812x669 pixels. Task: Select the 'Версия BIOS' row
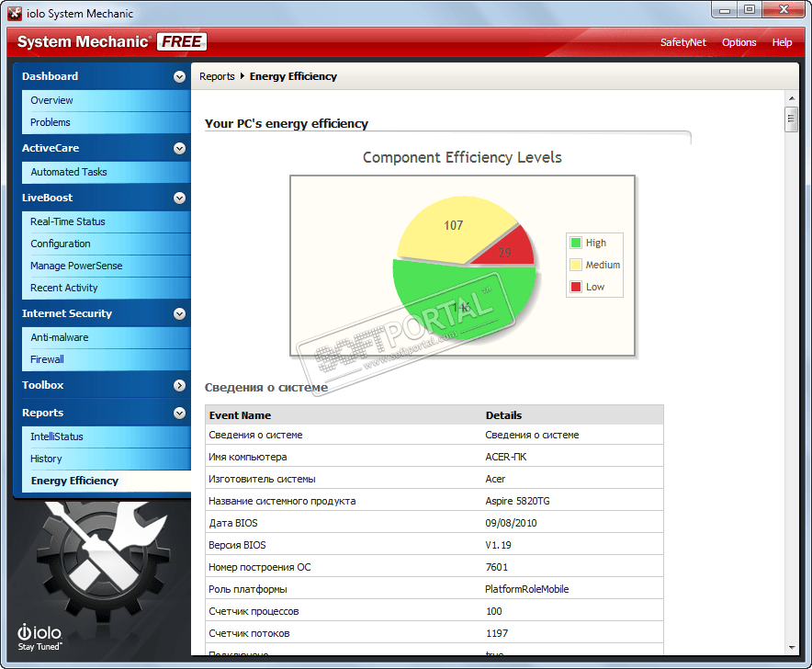(434, 545)
